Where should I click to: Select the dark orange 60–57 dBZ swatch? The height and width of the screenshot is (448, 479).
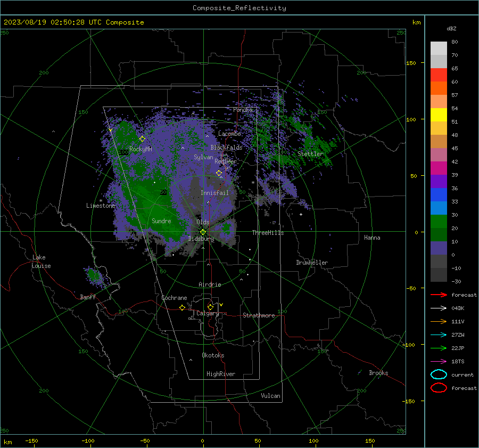pyautogui.click(x=439, y=88)
